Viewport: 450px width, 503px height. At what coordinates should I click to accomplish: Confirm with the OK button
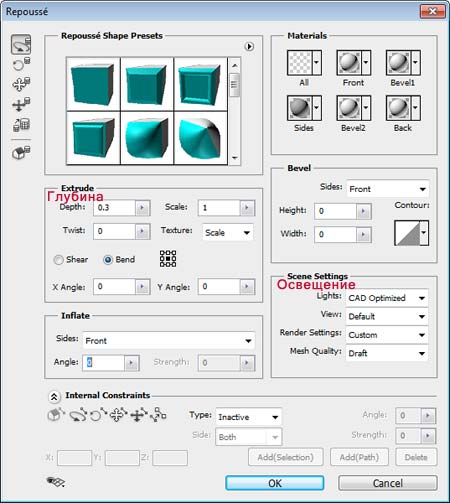coord(275,483)
